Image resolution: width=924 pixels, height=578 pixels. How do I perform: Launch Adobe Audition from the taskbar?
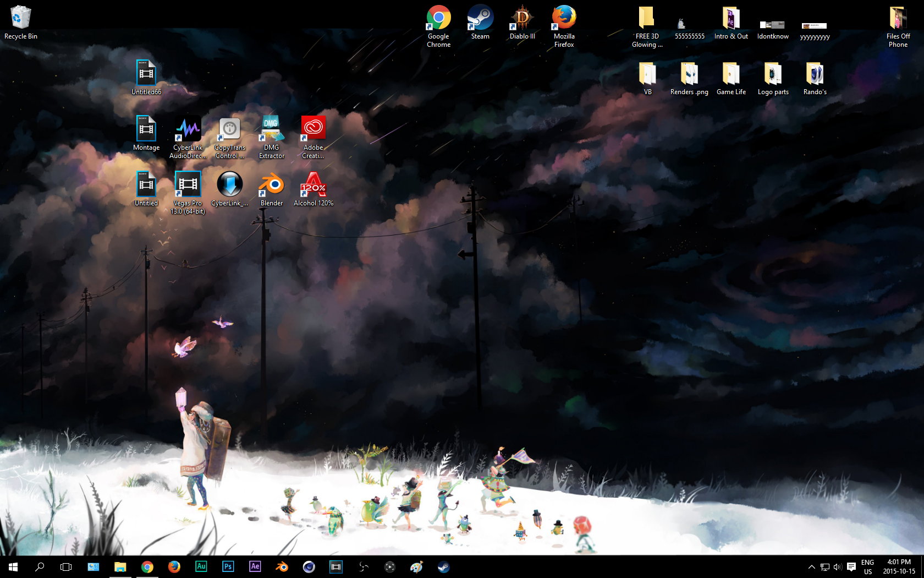(x=201, y=566)
